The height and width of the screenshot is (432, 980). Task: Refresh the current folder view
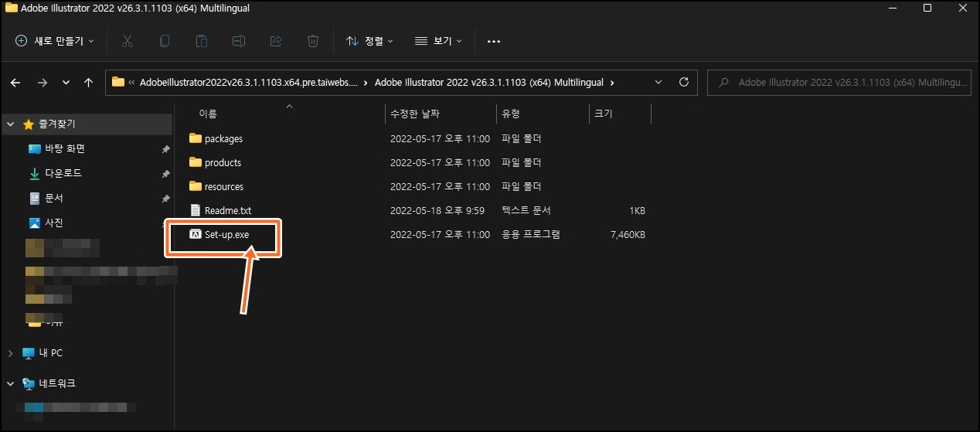683,82
